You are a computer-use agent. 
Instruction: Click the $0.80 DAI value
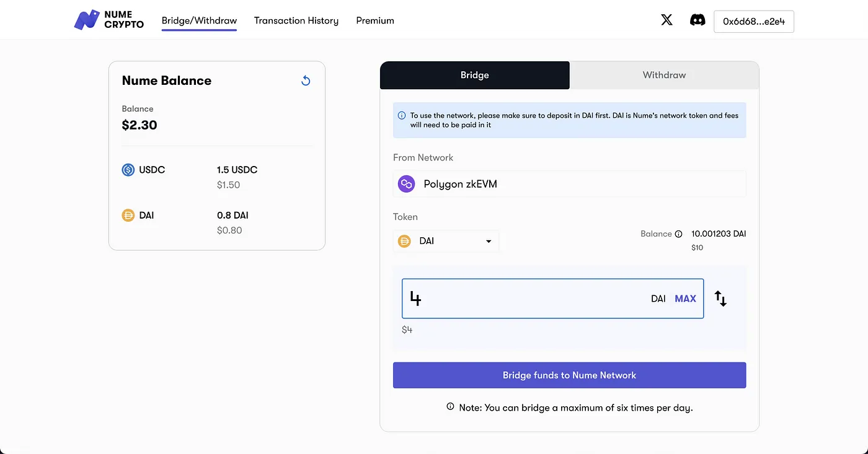[x=229, y=230]
